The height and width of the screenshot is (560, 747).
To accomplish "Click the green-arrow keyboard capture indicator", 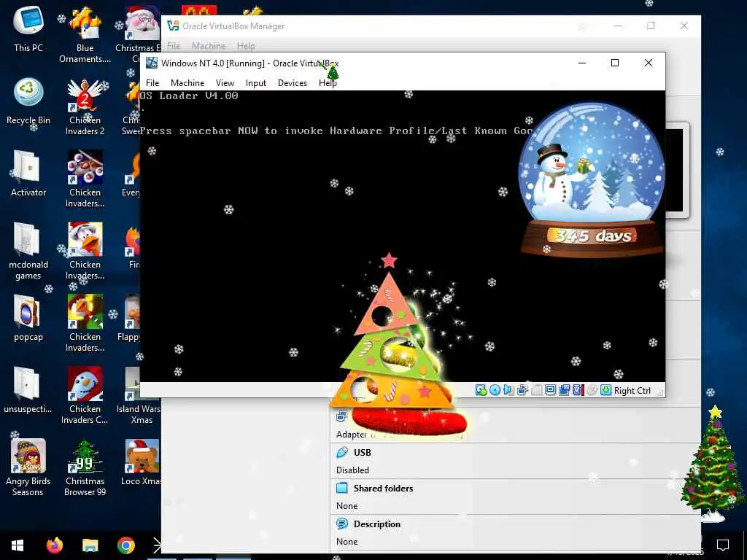I will [606, 390].
